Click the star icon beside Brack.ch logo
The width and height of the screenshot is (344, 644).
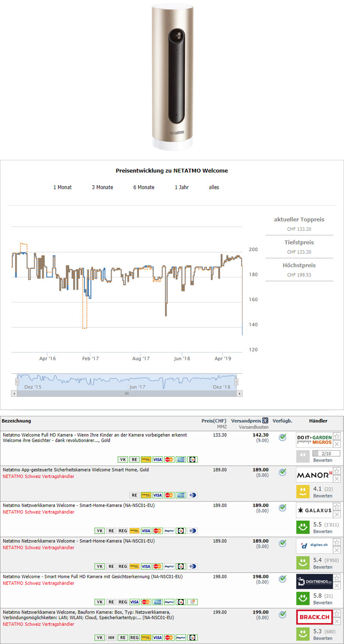[337, 613]
